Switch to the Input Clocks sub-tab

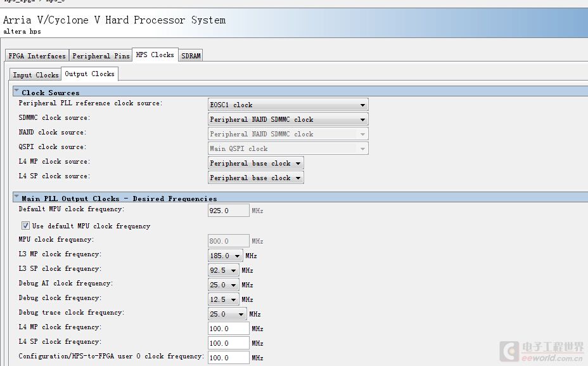35,75
